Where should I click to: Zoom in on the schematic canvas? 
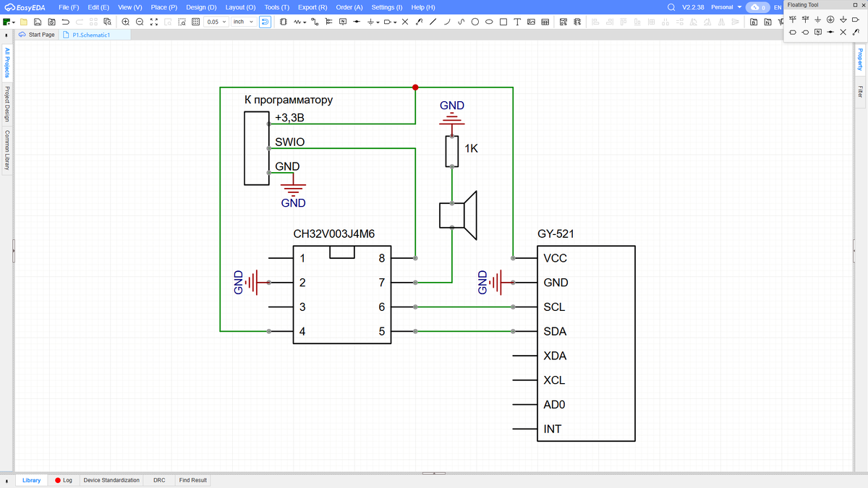pyautogui.click(x=125, y=22)
